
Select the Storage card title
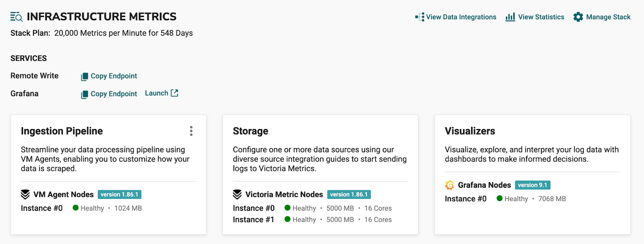(x=250, y=131)
